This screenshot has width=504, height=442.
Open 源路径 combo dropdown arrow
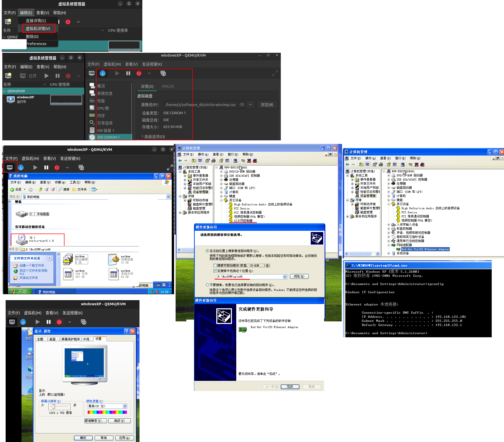250,105
